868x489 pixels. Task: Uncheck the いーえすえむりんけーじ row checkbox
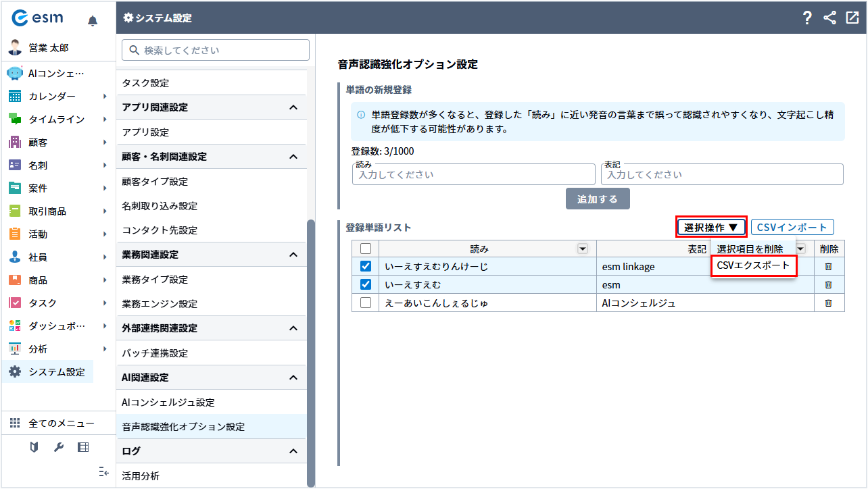[x=366, y=267]
